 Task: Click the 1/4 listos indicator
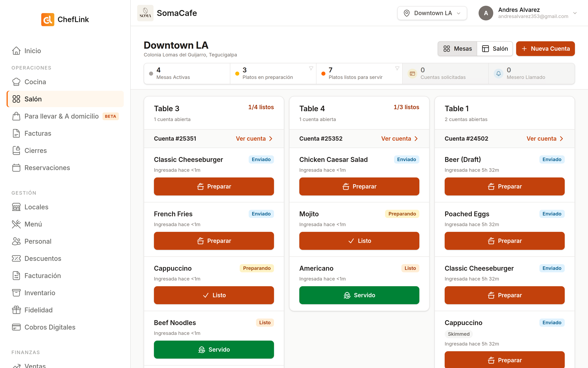pos(261,107)
